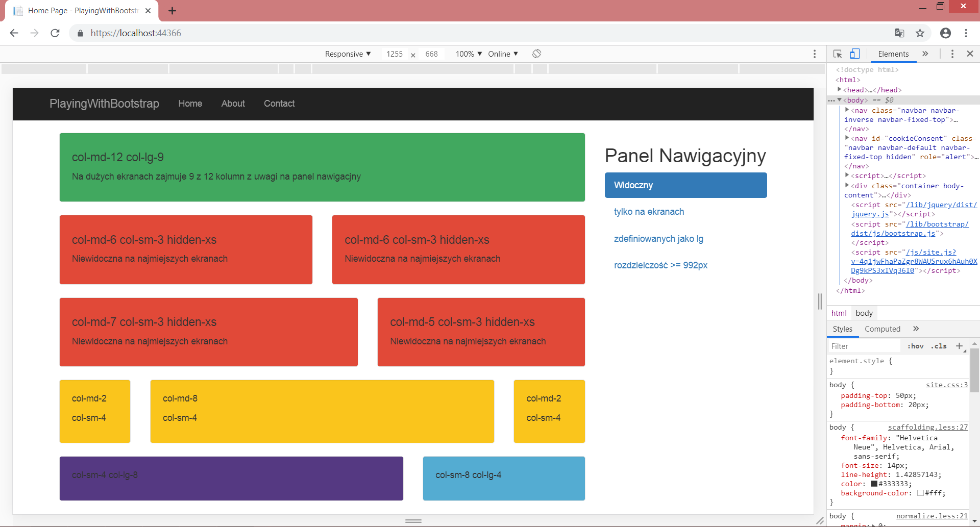The image size is (980, 527).
Task: Click 'tylko na ekranach' nav link
Action: [649, 212]
